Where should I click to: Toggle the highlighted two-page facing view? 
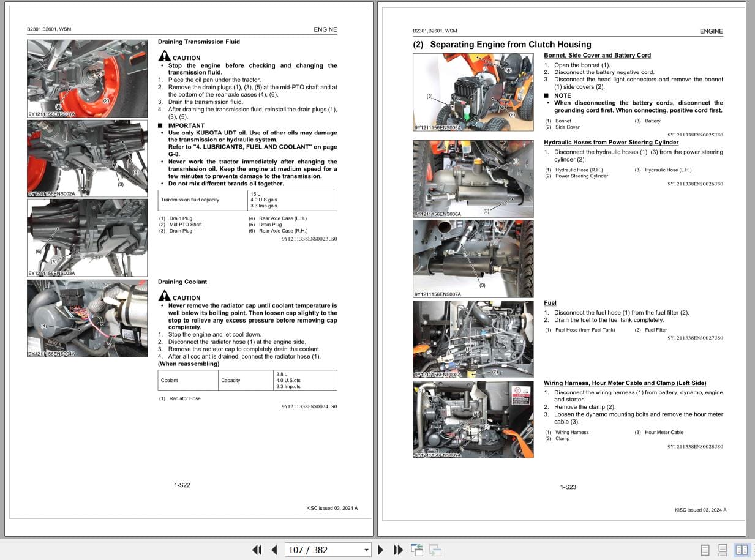coord(743,550)
